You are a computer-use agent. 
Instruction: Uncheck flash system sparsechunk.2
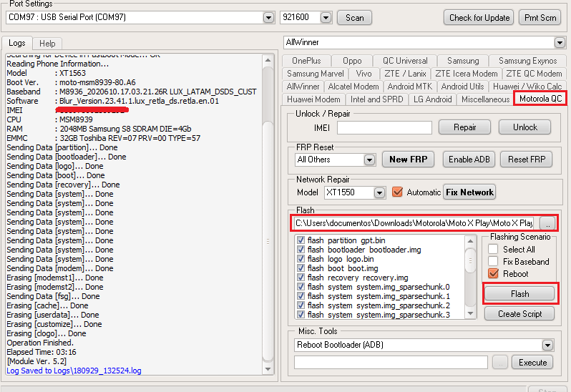click(301, 305)
